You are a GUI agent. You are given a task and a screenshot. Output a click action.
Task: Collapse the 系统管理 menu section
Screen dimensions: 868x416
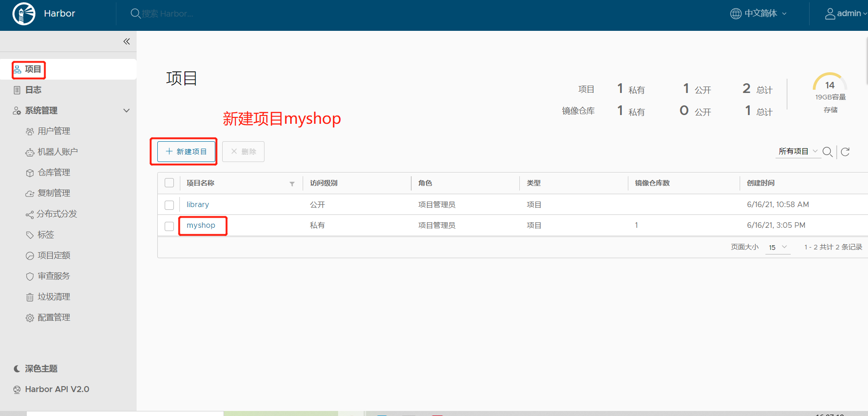click(x=126, y=110)
